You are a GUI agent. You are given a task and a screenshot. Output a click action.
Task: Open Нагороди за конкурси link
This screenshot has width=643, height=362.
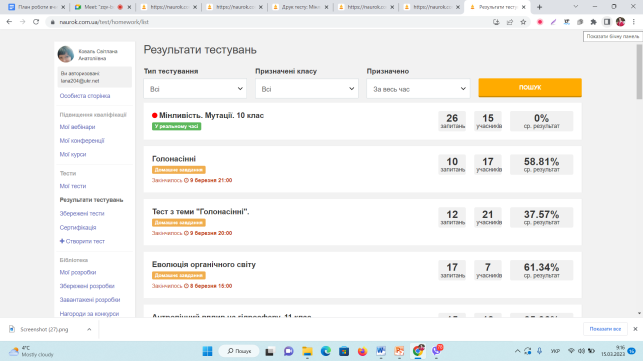coord(89,314)
